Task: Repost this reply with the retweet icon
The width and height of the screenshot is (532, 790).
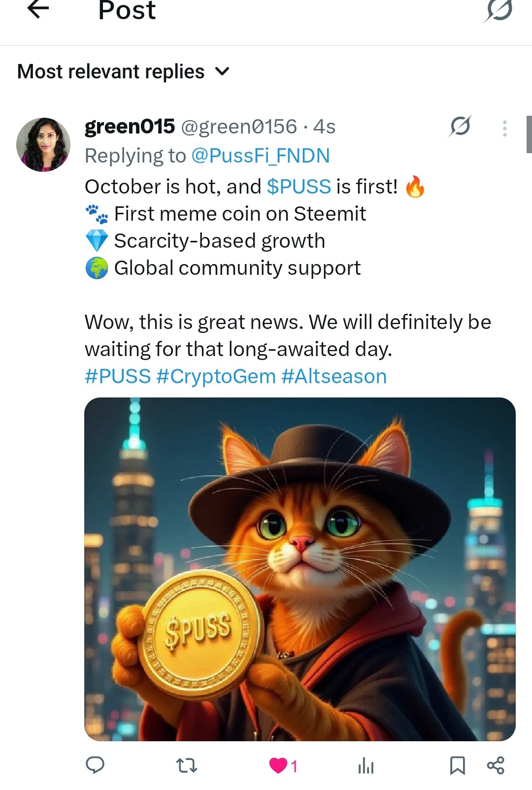Action: [x=187, y=765]
